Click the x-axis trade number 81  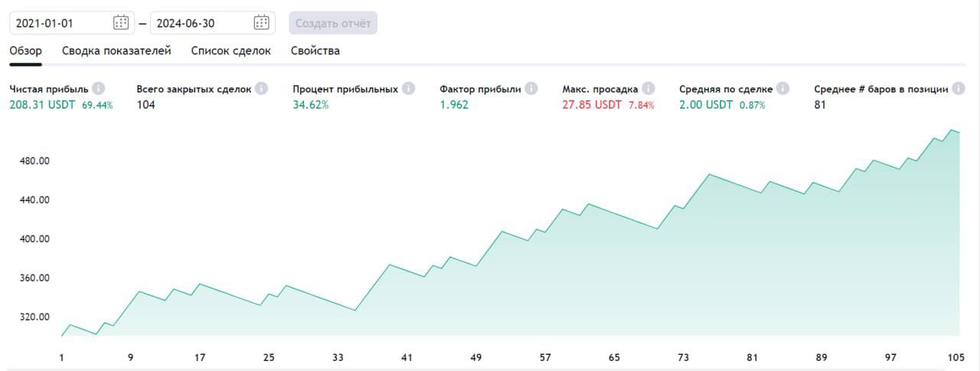[x=753, y=357]
